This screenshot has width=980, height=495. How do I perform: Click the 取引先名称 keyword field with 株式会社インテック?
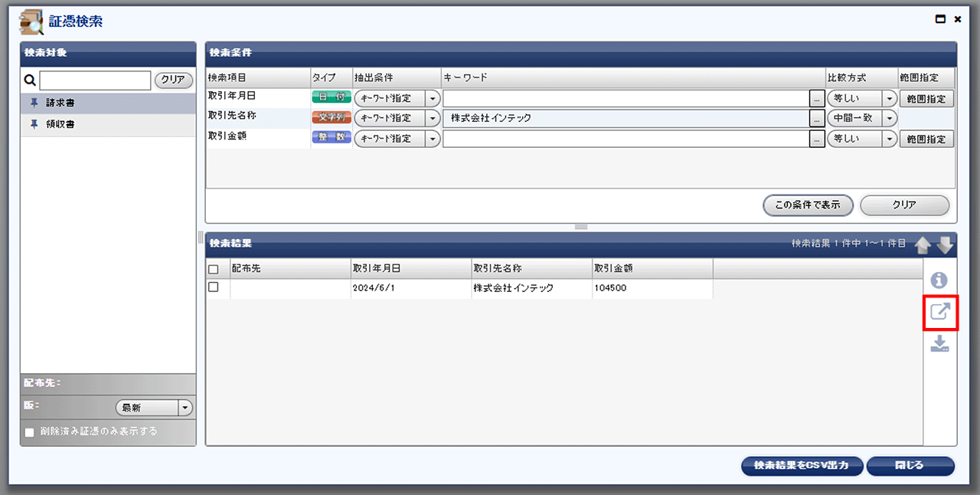626,118
